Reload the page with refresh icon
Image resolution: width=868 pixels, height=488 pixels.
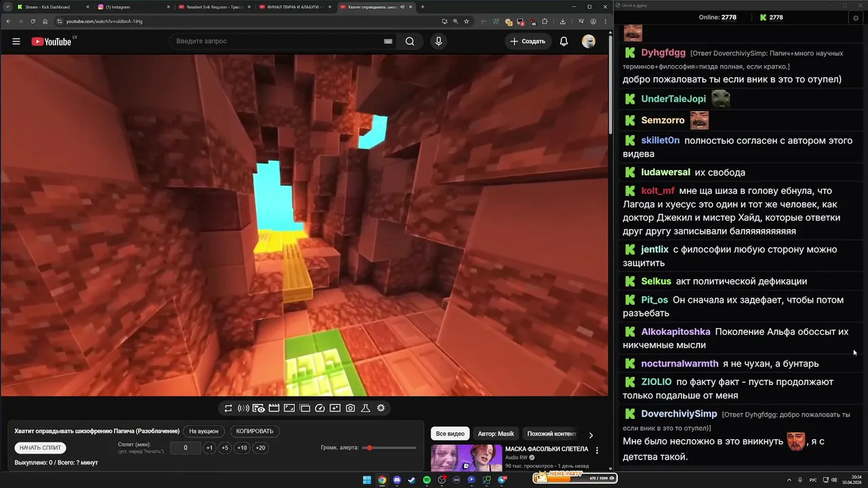pyautogui.click(x=33, y=21)
